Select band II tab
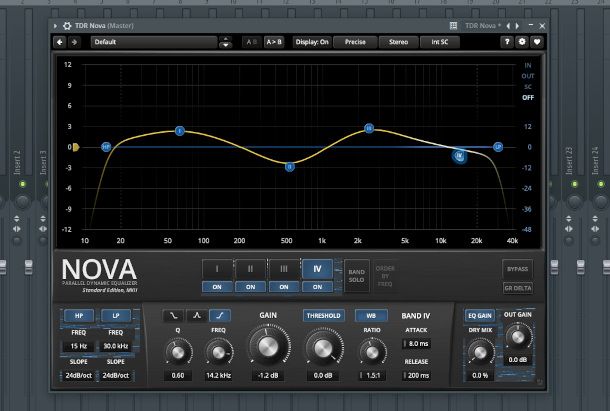The height and width of the screenshot is (411, 610). 251,269
